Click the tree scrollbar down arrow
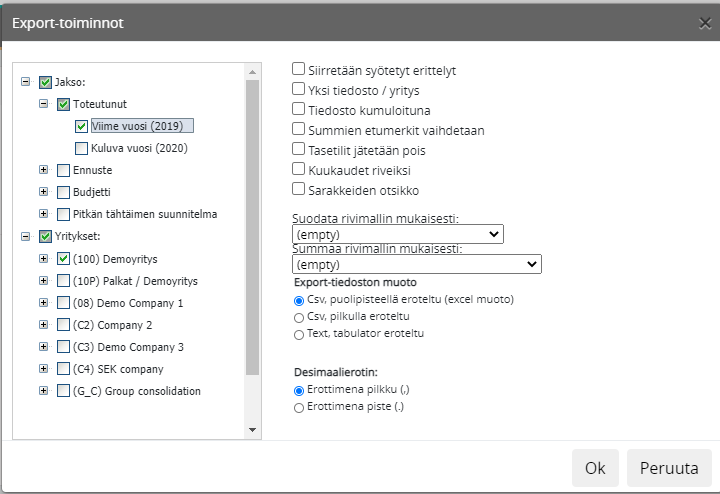Viewport: 720px width, 494px height. coord(253,429)
